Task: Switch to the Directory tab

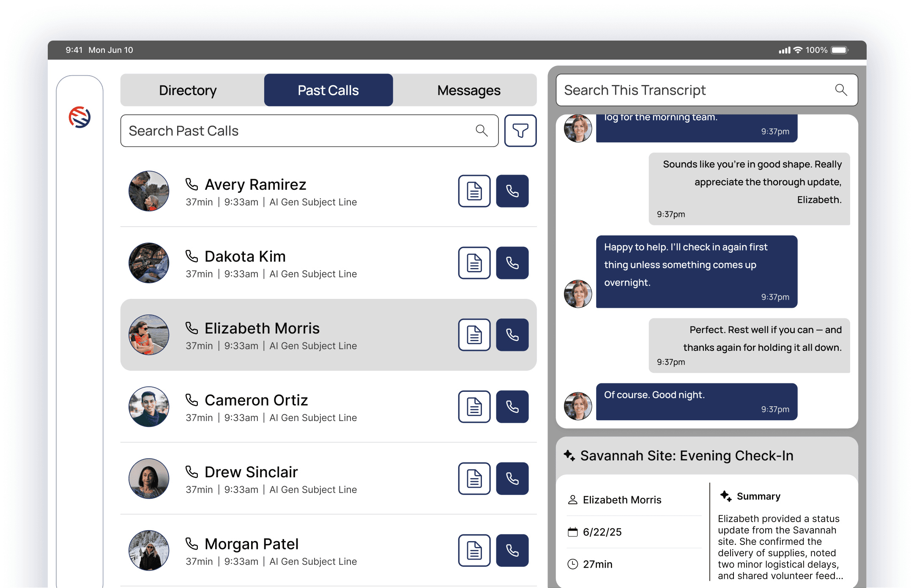Action: click(188, 90)
